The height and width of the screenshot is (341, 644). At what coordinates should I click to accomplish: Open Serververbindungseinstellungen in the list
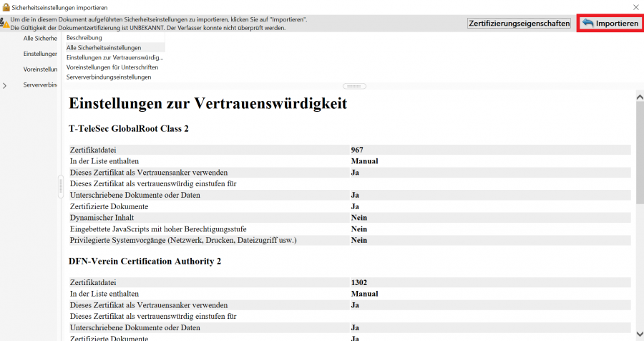coord(109,77)
